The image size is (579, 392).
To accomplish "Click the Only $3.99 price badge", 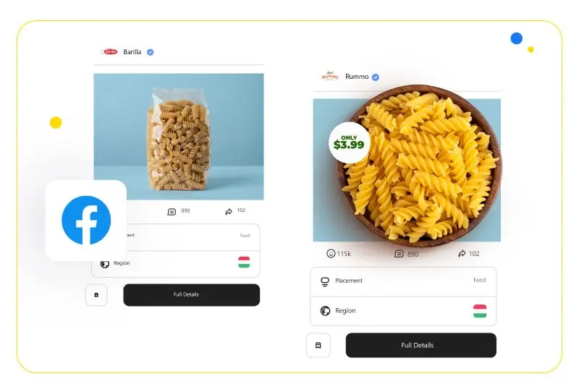I will click(349, 142).
